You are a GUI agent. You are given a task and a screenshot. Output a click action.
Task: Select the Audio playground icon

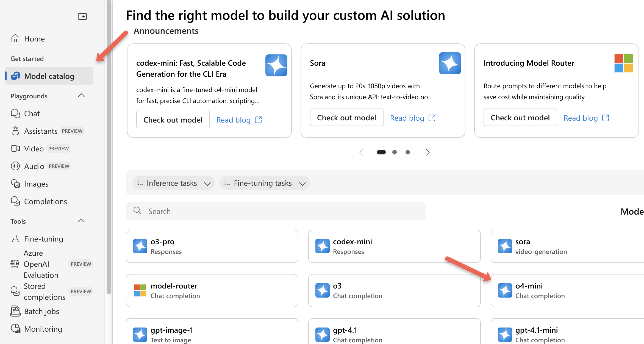click(15, 166)
